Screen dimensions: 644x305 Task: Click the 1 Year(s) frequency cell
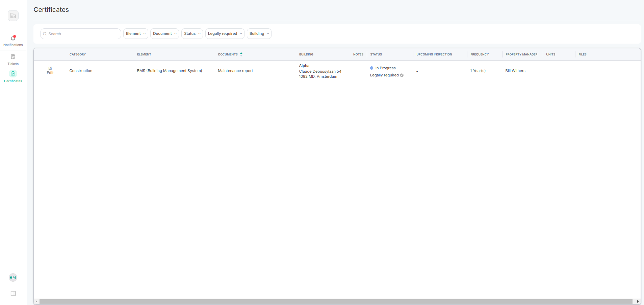(x=478, y=71)
